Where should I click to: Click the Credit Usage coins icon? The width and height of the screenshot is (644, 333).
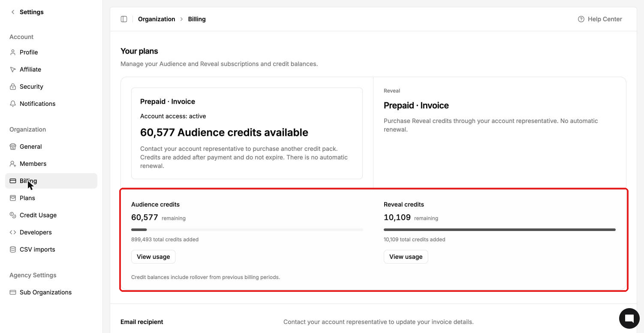(13, 215)
